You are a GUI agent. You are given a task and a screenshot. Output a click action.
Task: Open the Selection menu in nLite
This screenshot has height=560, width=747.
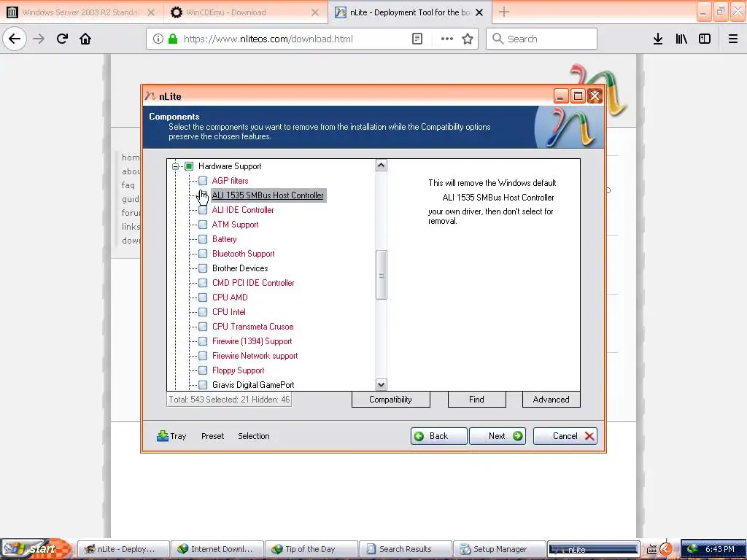[x=253, y=436]
